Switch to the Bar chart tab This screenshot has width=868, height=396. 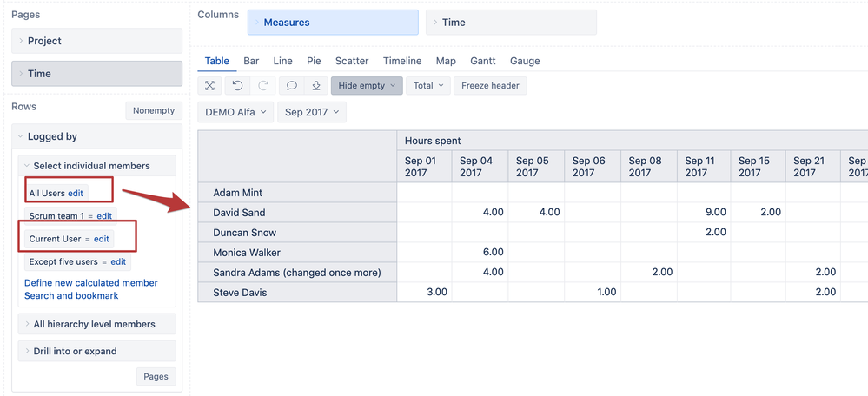251,61
